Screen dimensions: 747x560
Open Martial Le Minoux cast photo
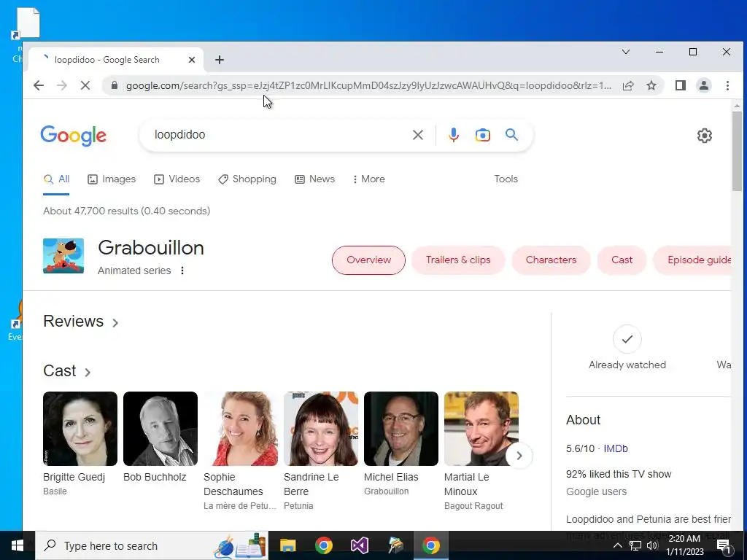point(481,429)
